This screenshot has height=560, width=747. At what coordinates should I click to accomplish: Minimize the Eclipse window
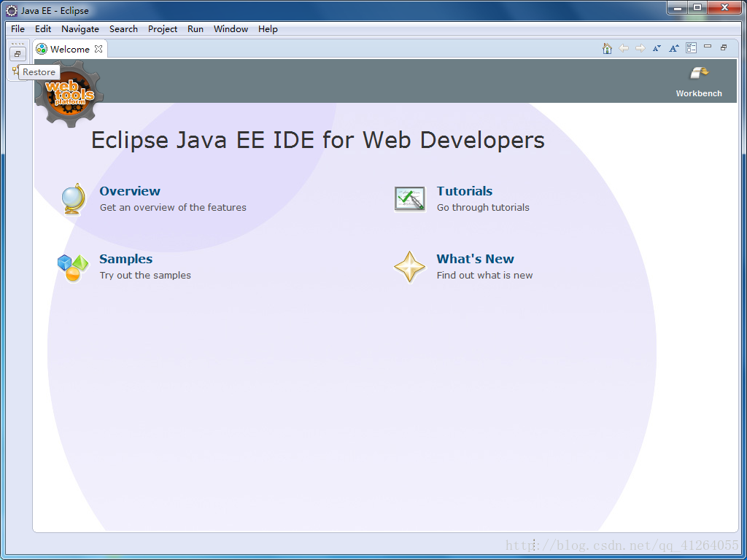[x=677, y=8]
